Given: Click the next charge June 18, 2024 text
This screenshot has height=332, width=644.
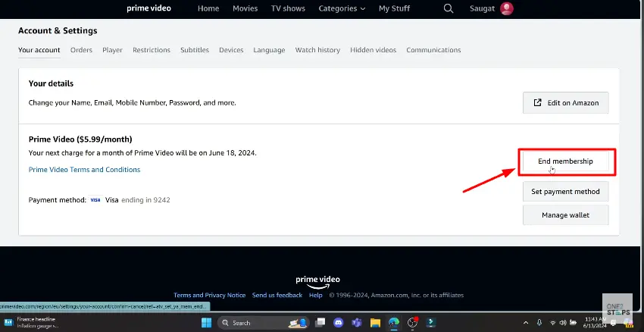Looking at the screenshot, I should pos(142,153).
